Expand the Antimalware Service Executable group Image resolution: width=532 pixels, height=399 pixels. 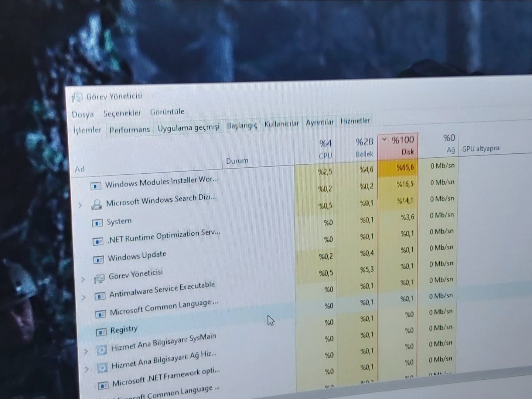tap(83, 297)
